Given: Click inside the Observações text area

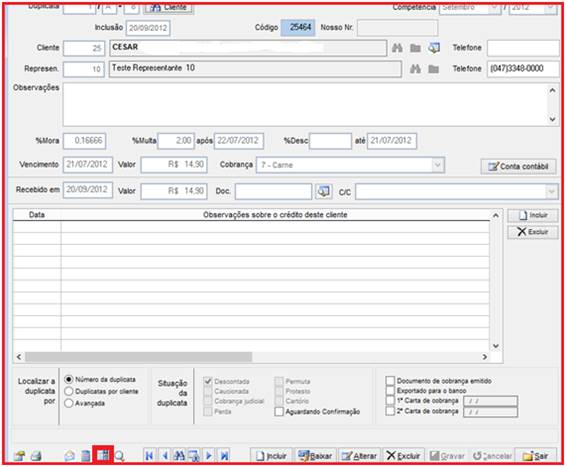Looking at the screenshot, I should [305, 105].
